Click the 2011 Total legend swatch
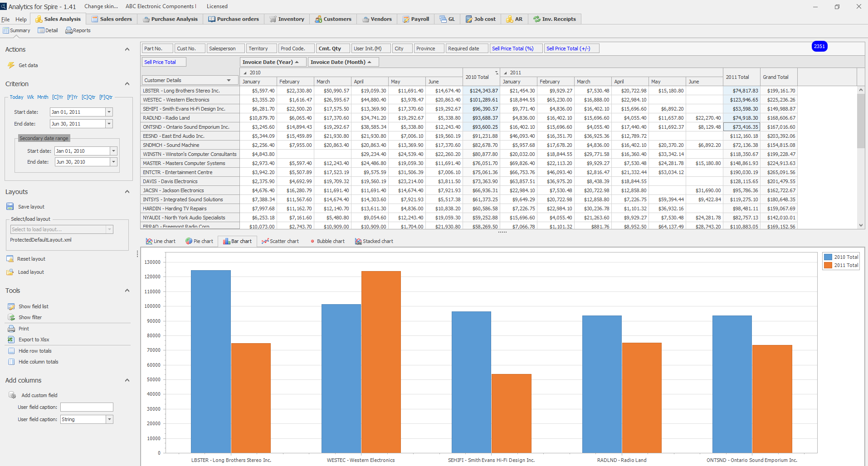 (828, 265)
